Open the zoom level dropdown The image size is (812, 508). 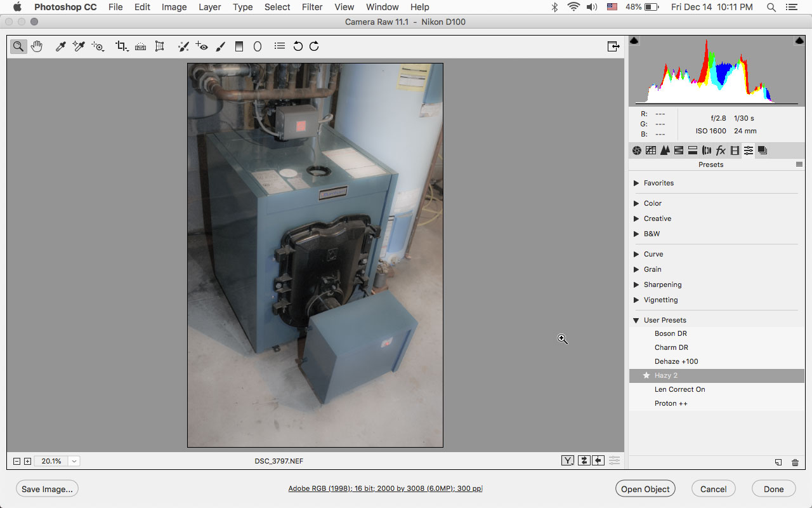tap(74, 461)
